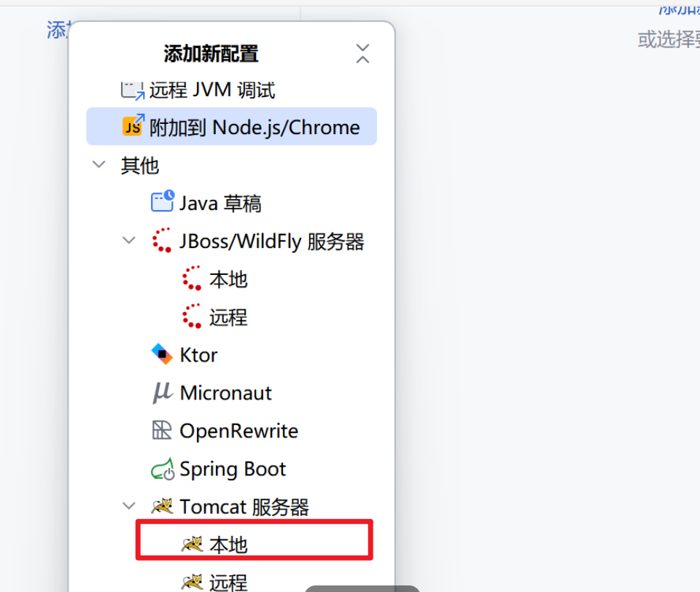Collapse the Tomcat 服务器 node chevron
Screen dimensions: 700x592
(129, 506)
